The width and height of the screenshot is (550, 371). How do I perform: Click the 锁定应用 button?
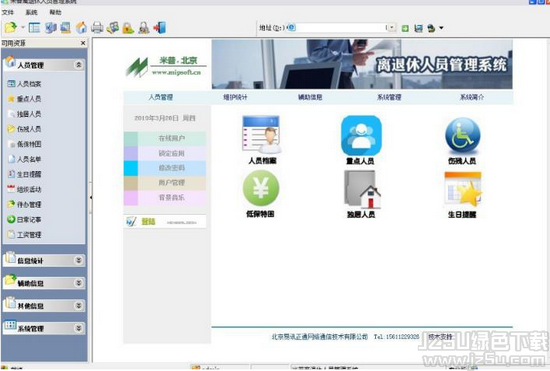(165, 153)
